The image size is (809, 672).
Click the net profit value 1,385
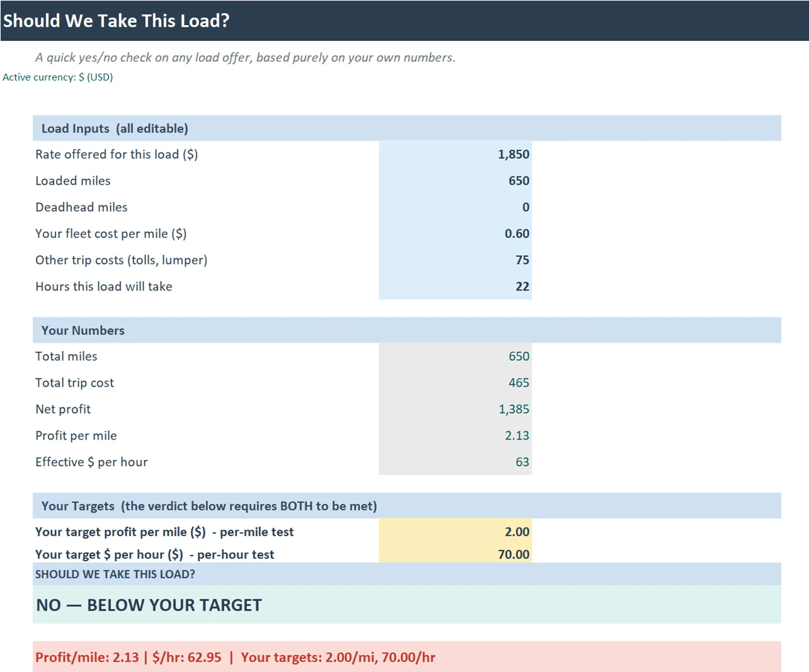(455, 409)
